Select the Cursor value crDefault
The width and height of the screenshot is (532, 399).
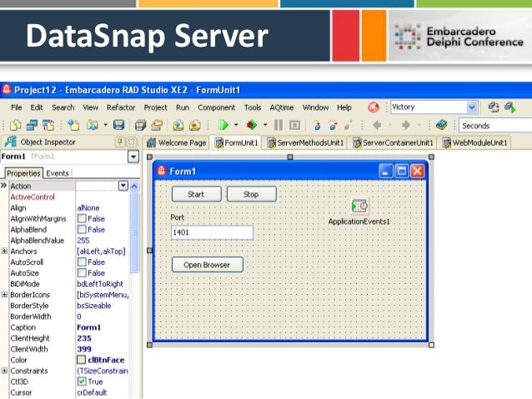coord(92,392)
